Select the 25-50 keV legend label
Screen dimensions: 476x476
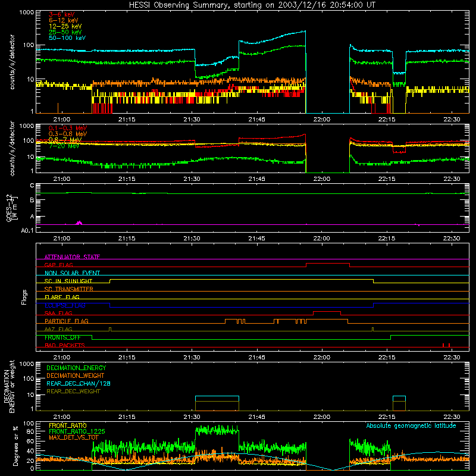(65, 32)
